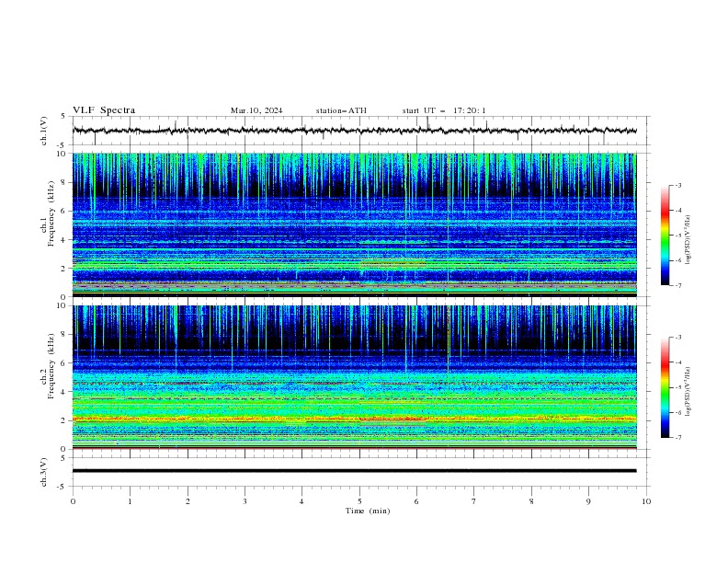Click the 'ch.3(V)' waveform axis label
The image size is (728, 563).
pyautogui.click(x=44, y=472)
